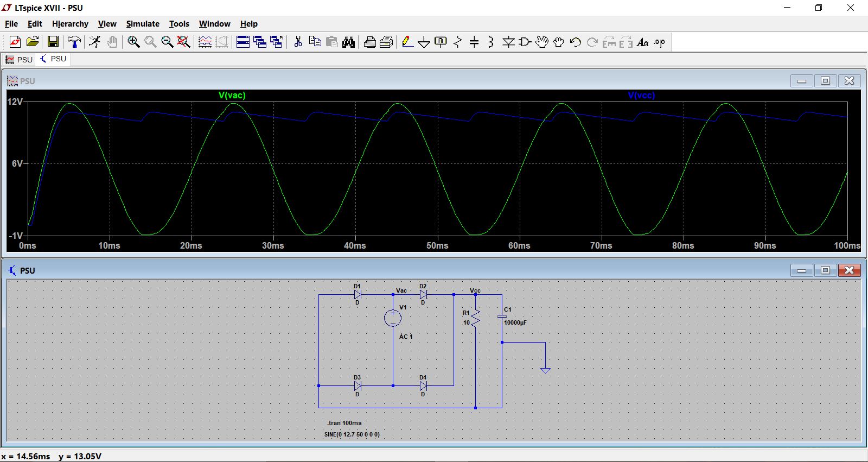Image resolution: width=868 pixels, height=462 pixels.
Task: Click the D1 diode symbol
Action: coord(358,295)
